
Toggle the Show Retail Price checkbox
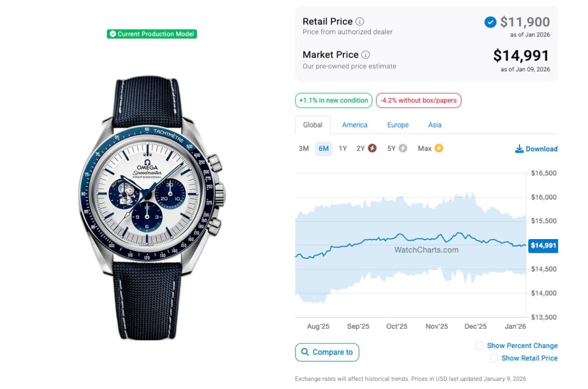[x=494, y=359]
